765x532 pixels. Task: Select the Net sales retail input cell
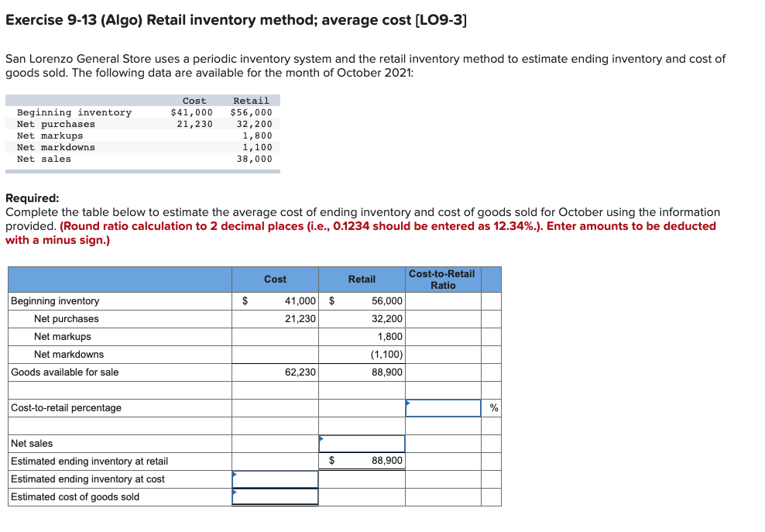pos(361,443)
